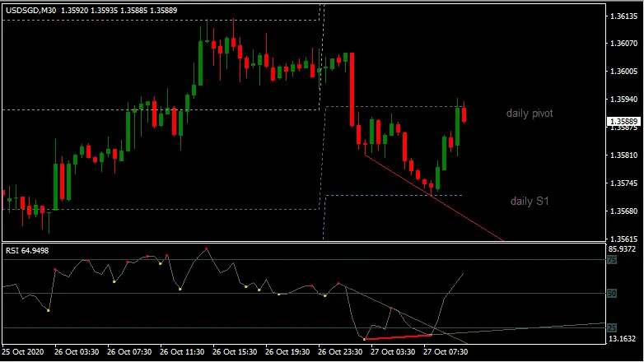The height and width of the screenshot is (362, 644).
Task: Click the 1.36005 price axis label
Action: [x=623, y=71]
